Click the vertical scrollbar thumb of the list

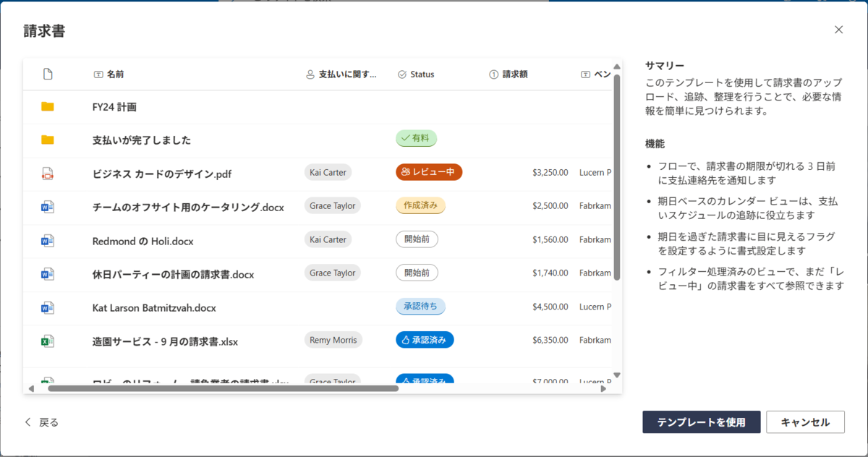point(617,177)
